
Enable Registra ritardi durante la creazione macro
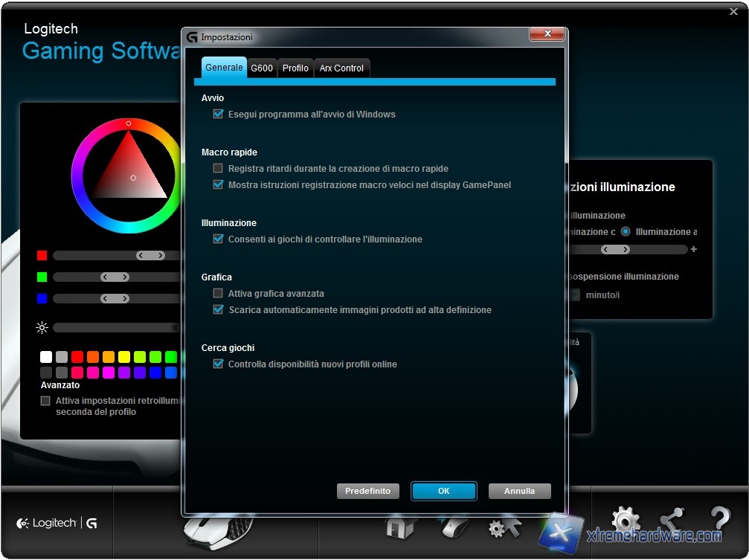click(x=218, y=169)
